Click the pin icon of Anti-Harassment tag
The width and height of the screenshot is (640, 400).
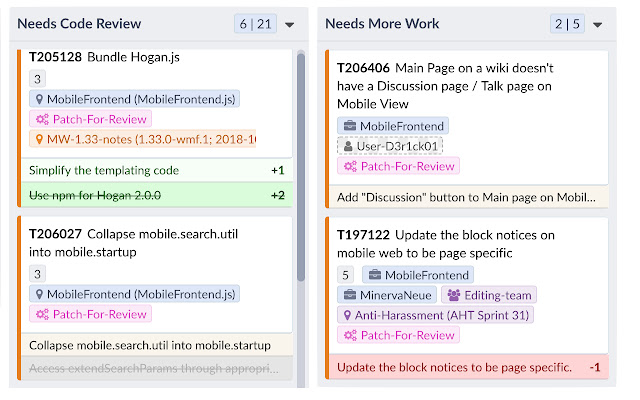[x=347, y=315]
